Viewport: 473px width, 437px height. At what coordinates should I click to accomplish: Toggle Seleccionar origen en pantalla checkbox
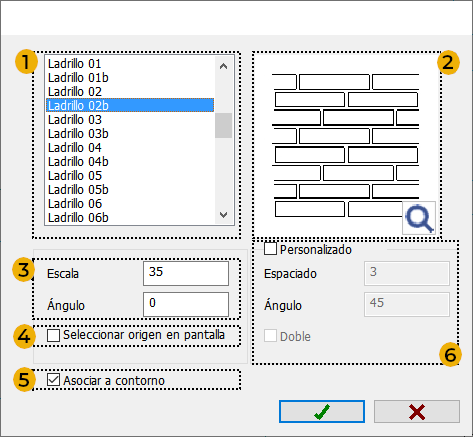click(x=53, y=335)
